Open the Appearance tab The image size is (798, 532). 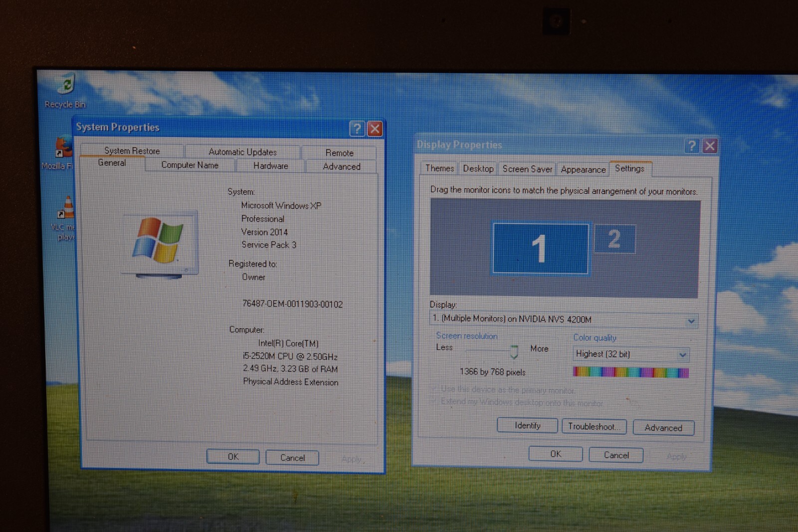point(583,170)
